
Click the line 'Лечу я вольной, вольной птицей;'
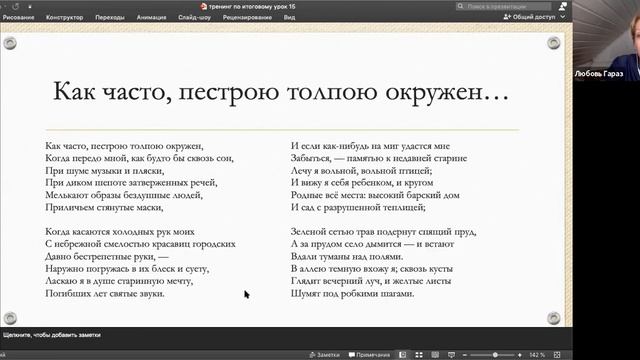361,171
